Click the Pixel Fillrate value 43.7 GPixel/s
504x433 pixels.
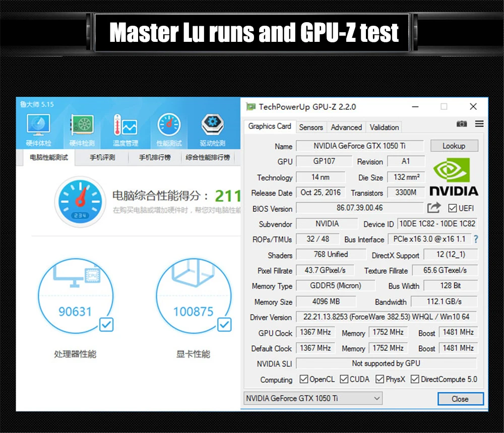tap(325, 270)
